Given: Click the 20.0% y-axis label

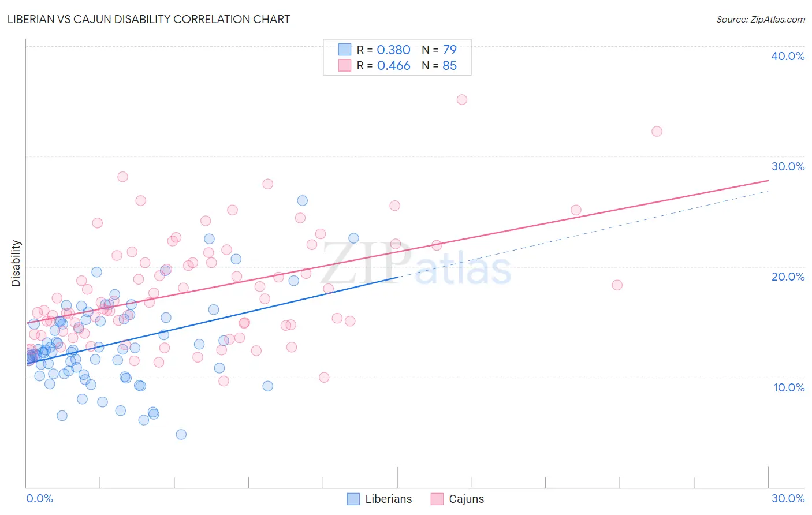Looking at the screenshot, I should [788, 277].
